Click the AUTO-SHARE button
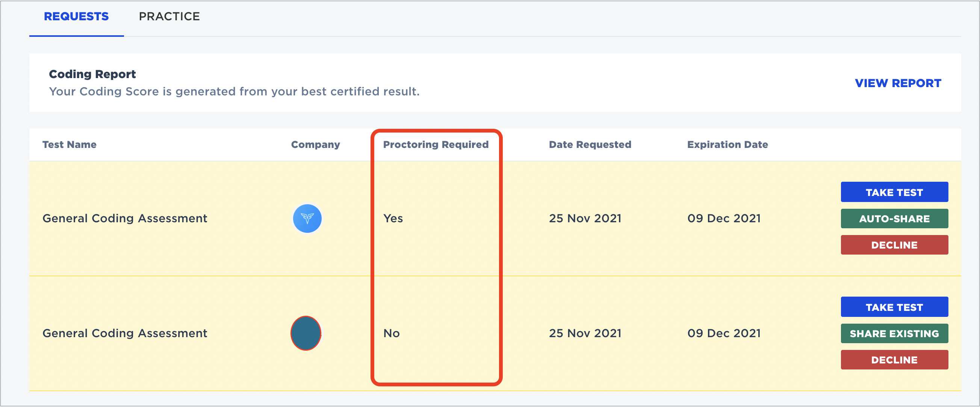 coord(894,219)
